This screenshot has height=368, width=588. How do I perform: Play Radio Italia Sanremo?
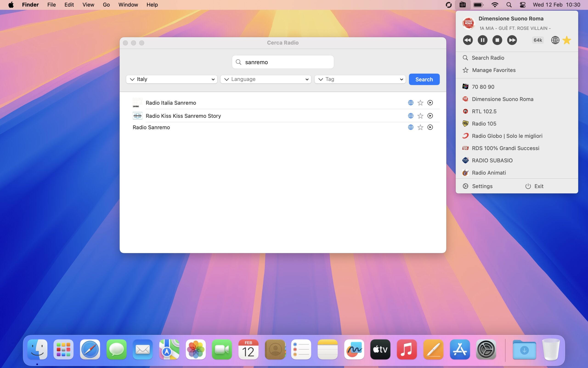click(430, 103)
